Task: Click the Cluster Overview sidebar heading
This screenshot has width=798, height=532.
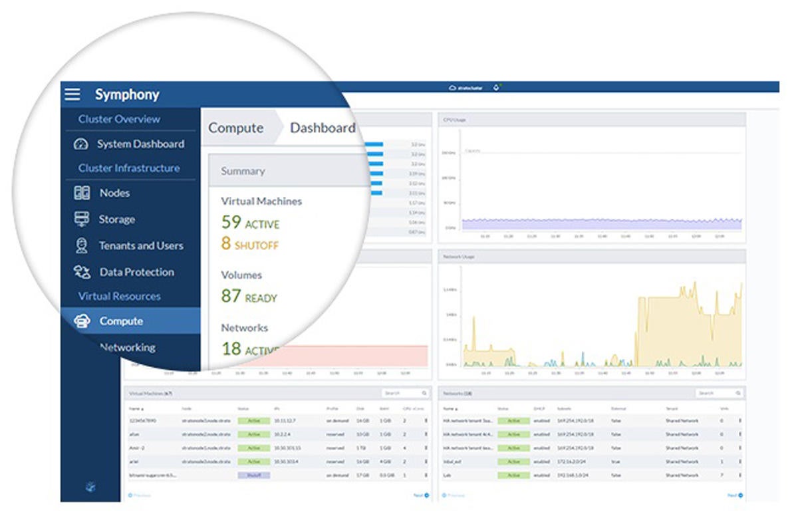Action: [x=119, y=120]
